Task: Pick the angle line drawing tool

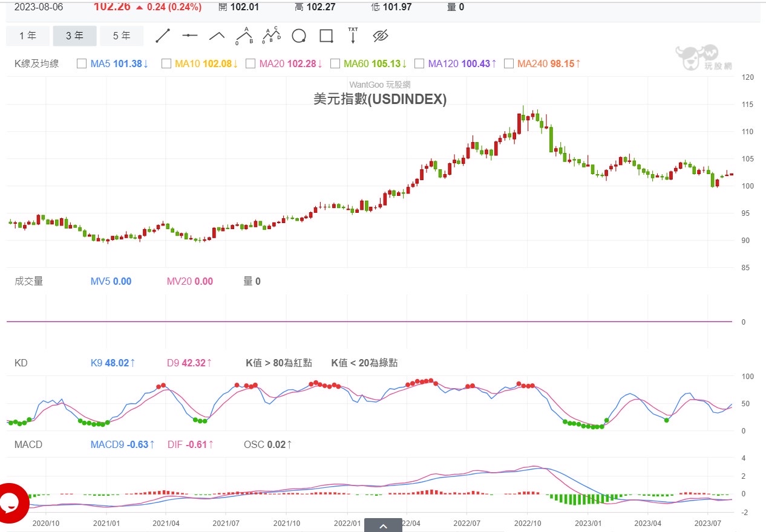Action: point(217,36)
